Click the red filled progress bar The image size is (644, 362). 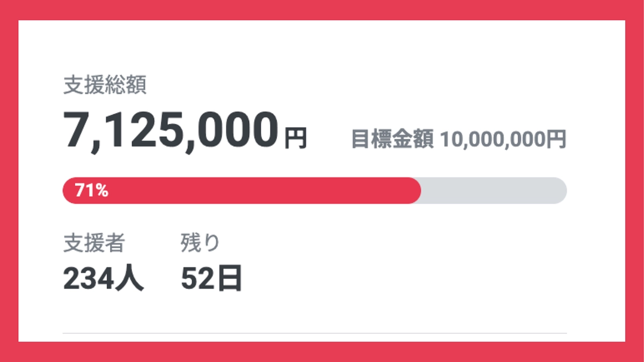pyautogui.click(x=241, y=190)
